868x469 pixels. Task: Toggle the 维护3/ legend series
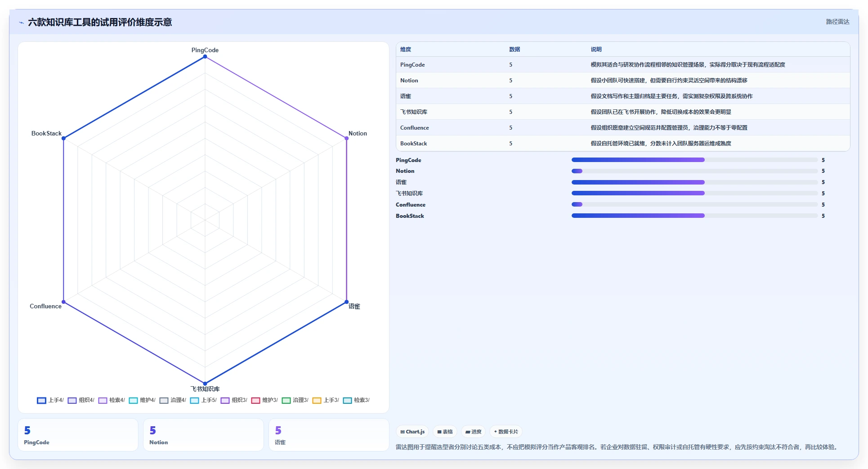pyautogui.click(x=264, y=400)
